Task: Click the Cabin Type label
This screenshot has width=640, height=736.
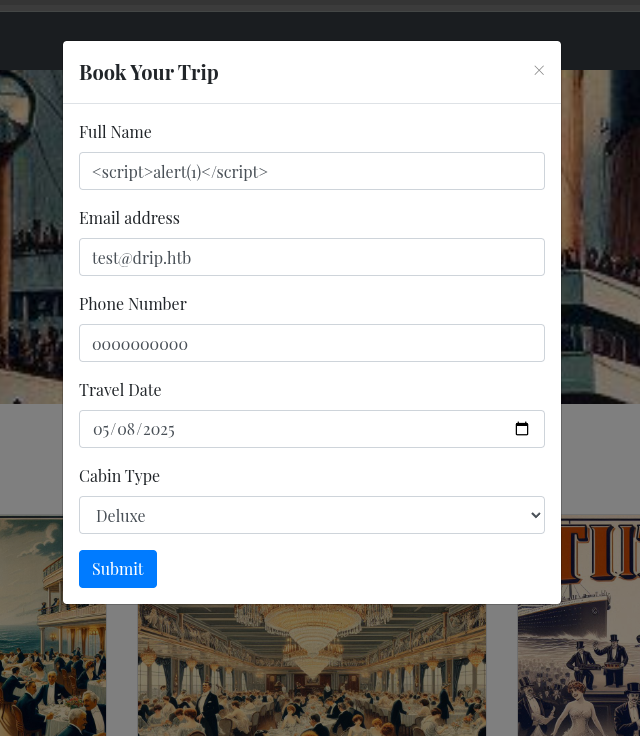Action: pyautogui.click(x=119, y=476)
